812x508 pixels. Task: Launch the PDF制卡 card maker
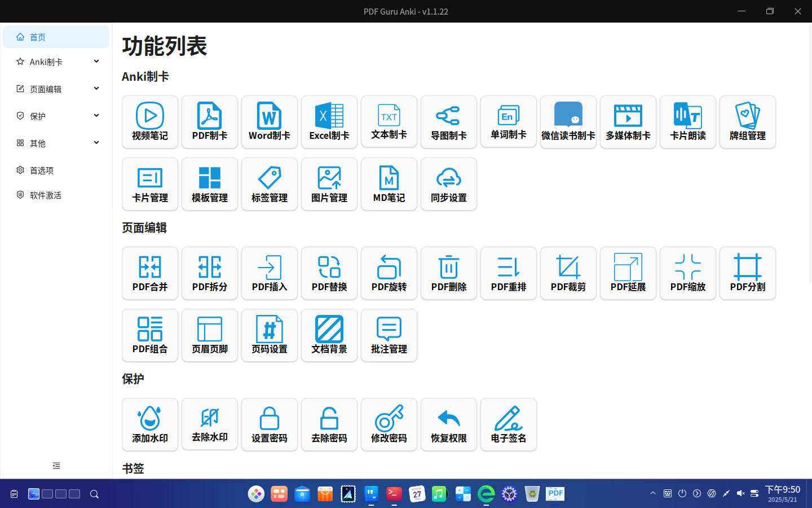pyautogui.click(x=210, y=122)
